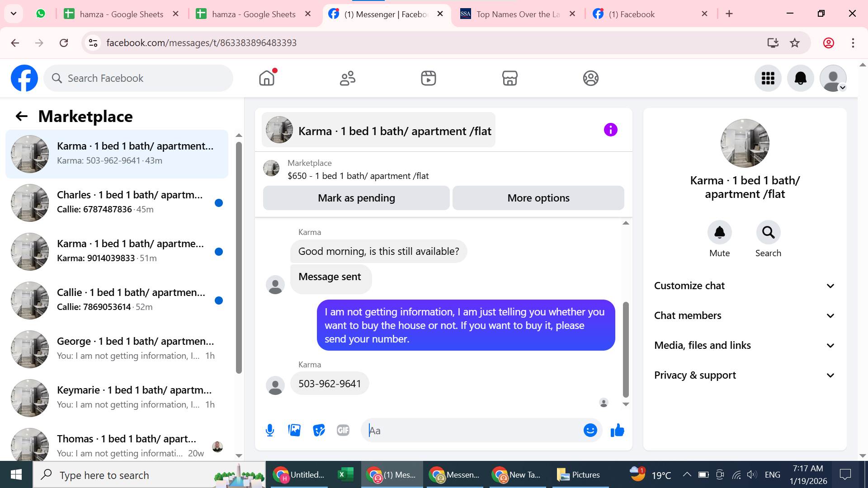Switch to the Top Names browser tab

point(517,14)
